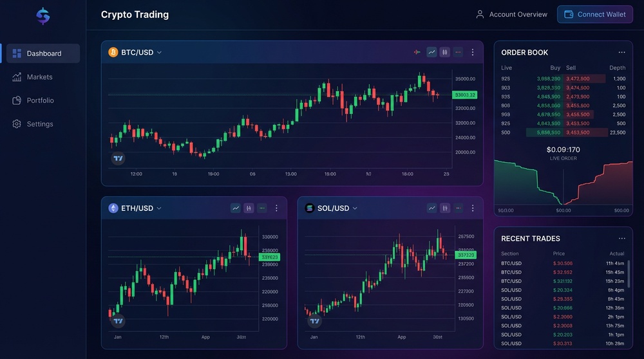Click the Depth column header in Order Book
Image resolution: width=644 pixels, height=359 pixels.
pyautogui.click(x=618, y=68)
